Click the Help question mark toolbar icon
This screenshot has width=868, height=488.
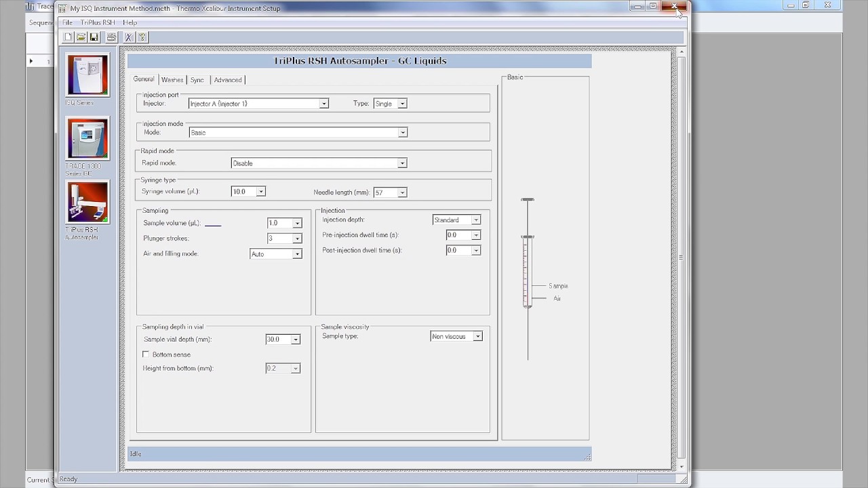[x=142, y=37]
